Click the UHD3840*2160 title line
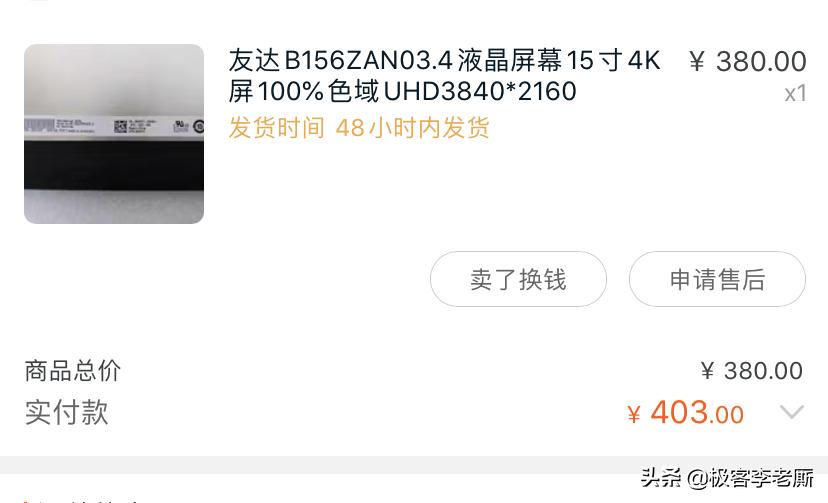The image size is (828, 503). click(x=479, y=91)
